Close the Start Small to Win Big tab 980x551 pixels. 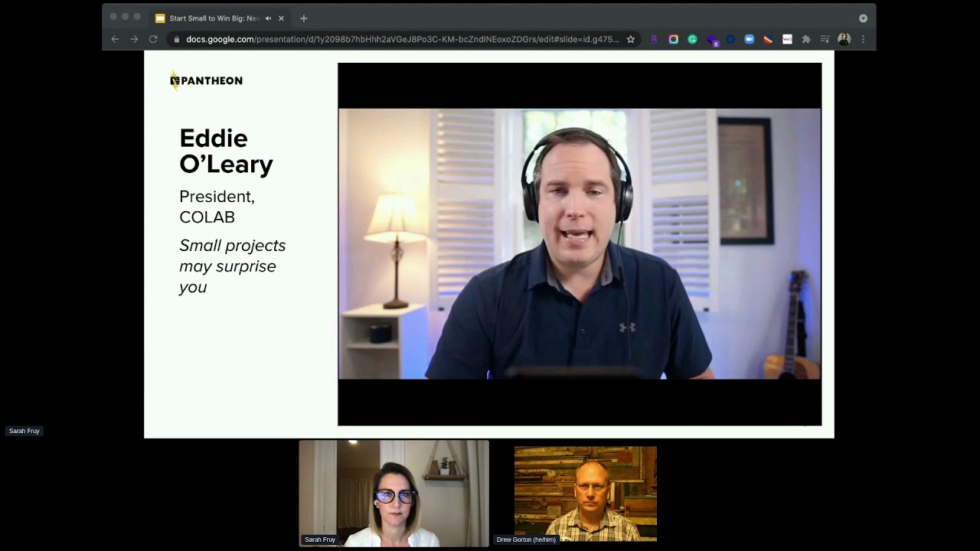(x=281, y=18)
